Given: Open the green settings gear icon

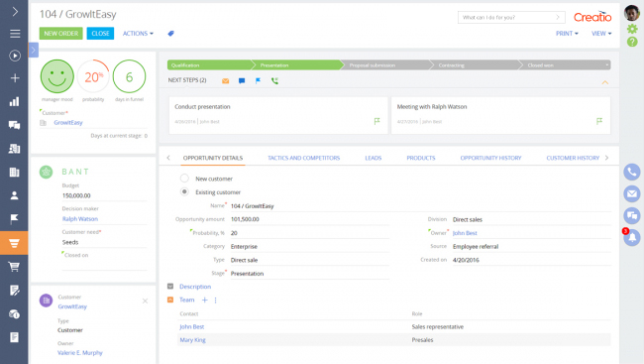Looking at the screenshot, I should pyautogui.click(x=632, y=29).
